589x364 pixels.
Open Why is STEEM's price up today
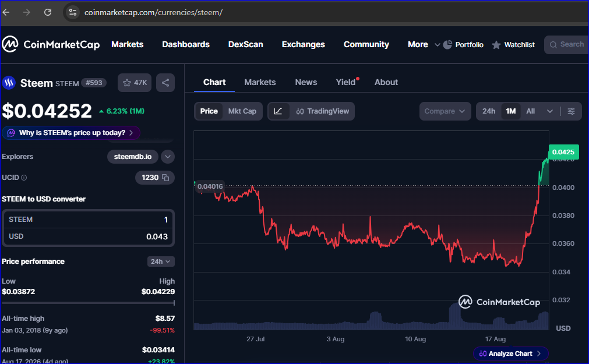(x=71, y=133)
